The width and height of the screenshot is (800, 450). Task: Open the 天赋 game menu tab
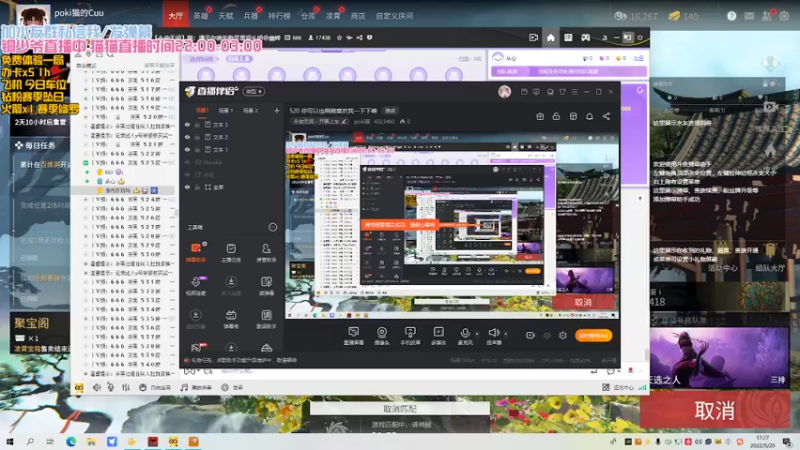coord(226,16)
